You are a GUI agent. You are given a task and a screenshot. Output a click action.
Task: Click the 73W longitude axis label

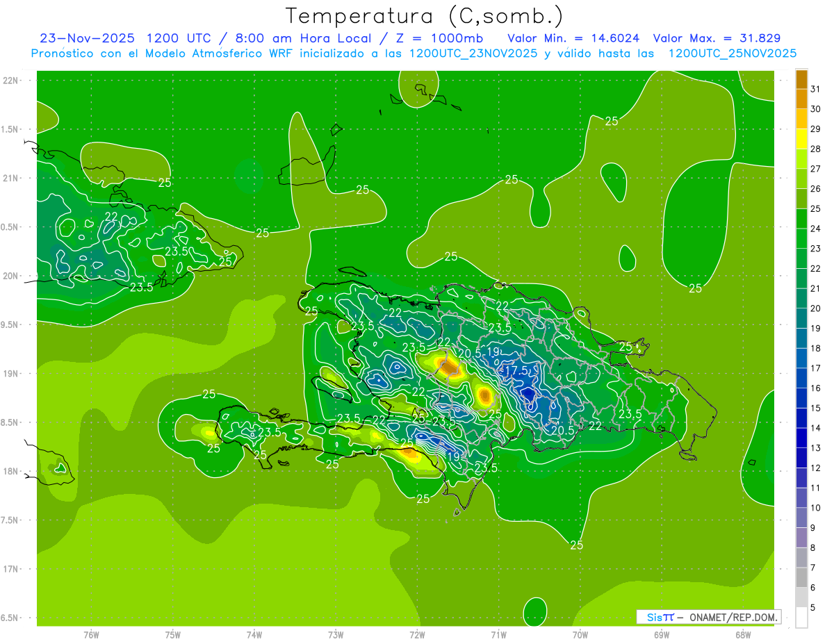tap(336, 635)
